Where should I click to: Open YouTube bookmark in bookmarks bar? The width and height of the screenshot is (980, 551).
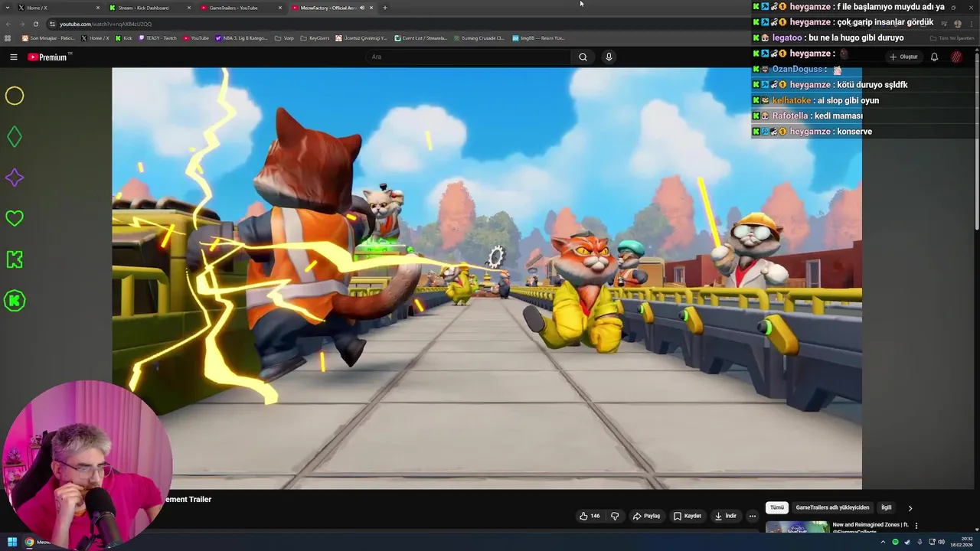pos(196,37)
